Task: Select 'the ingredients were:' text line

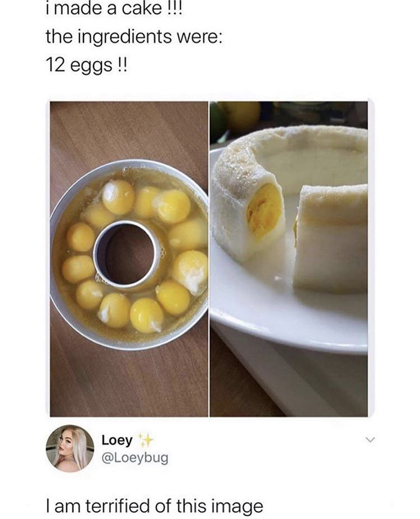Action: click(x=134, y=37)
